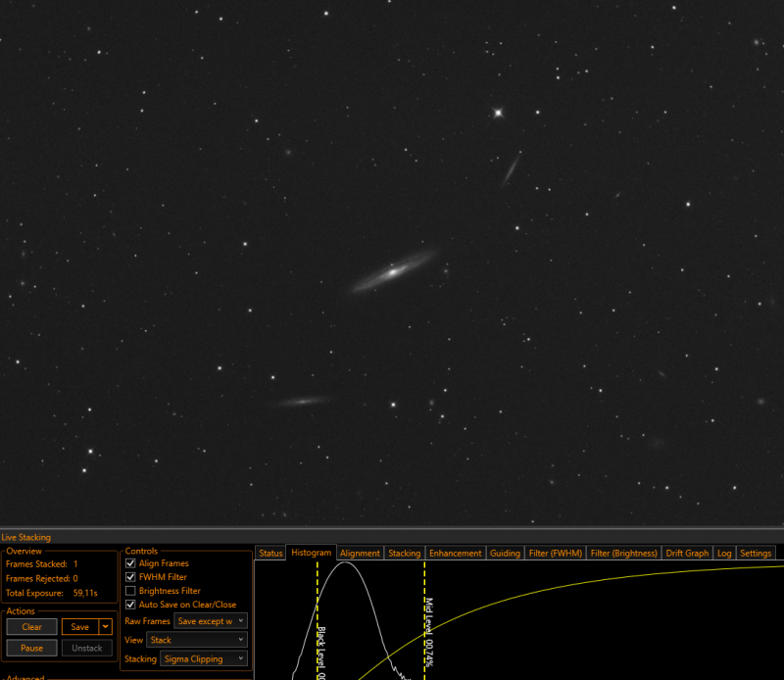
Task: Open the Stacking Sigma Clipping dropdown
Action: 204,659
